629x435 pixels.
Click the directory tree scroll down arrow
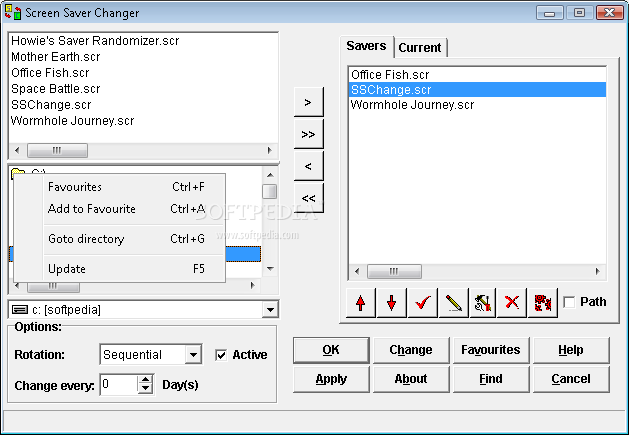(270, 268)
